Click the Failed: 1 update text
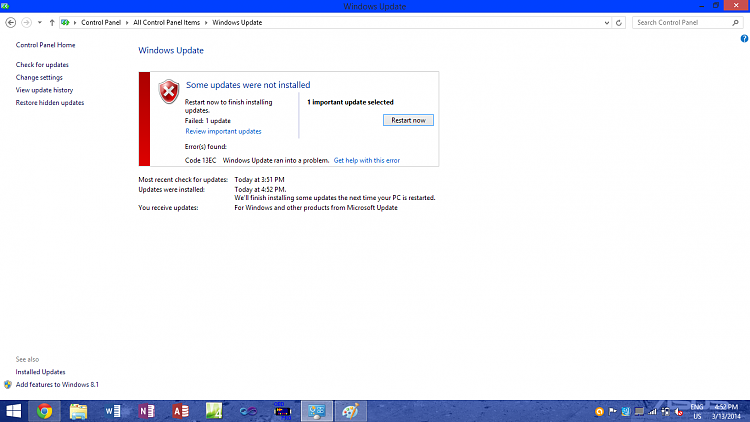The width and height of the screenshot is (750, 422). 208,121
